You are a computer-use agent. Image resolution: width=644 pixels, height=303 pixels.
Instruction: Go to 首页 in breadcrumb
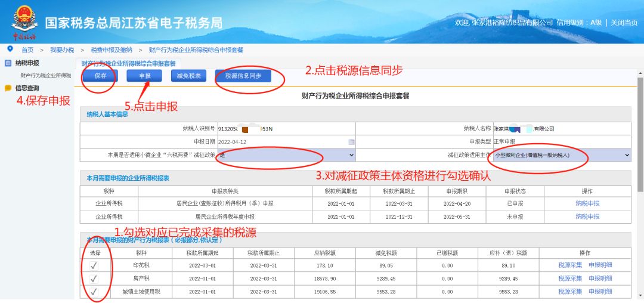[x=27, y=50]
